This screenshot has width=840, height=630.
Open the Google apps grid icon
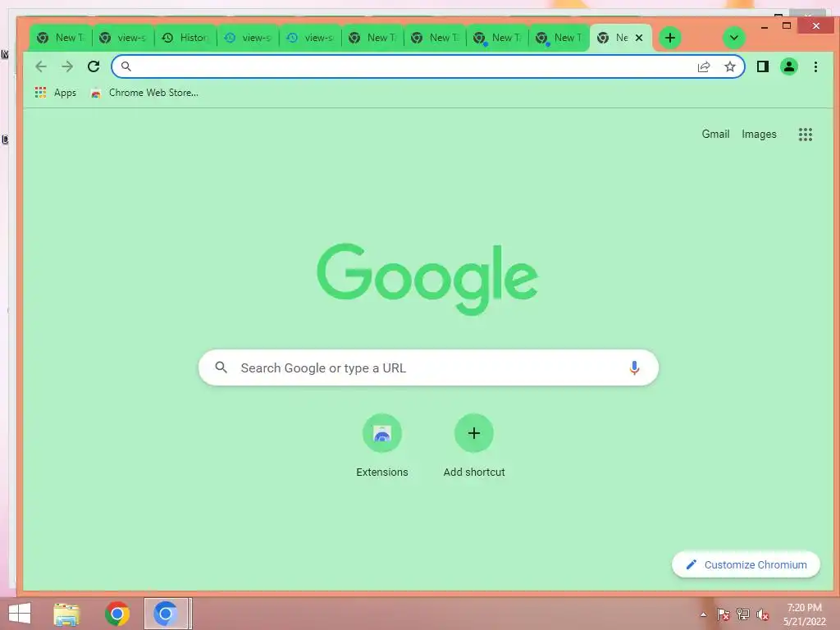[806, 135]
